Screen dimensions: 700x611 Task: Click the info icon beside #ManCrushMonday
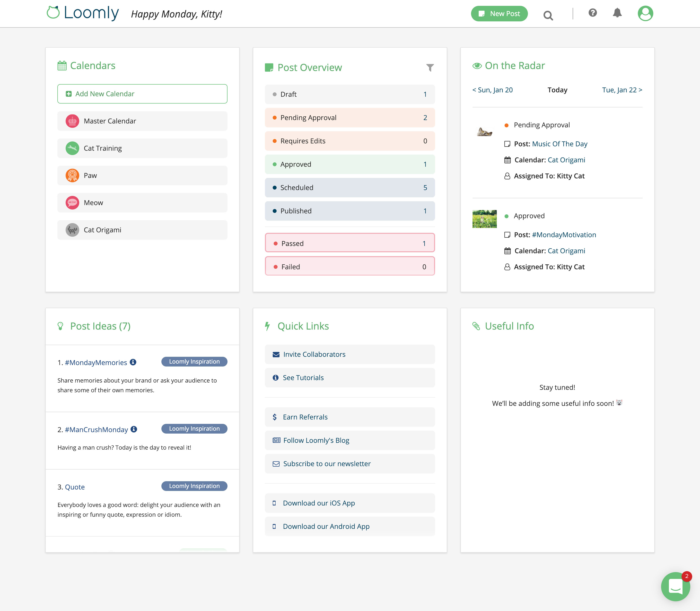point(133,429)
